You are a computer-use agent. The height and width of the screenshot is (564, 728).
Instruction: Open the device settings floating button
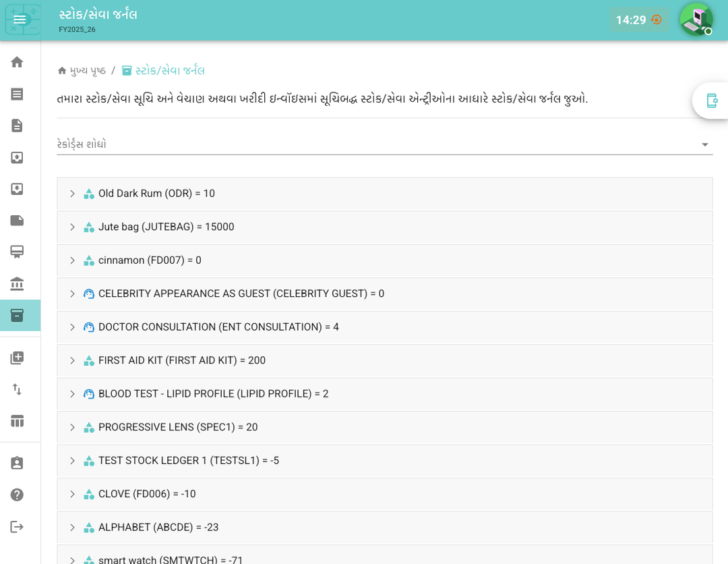(711, 101)
